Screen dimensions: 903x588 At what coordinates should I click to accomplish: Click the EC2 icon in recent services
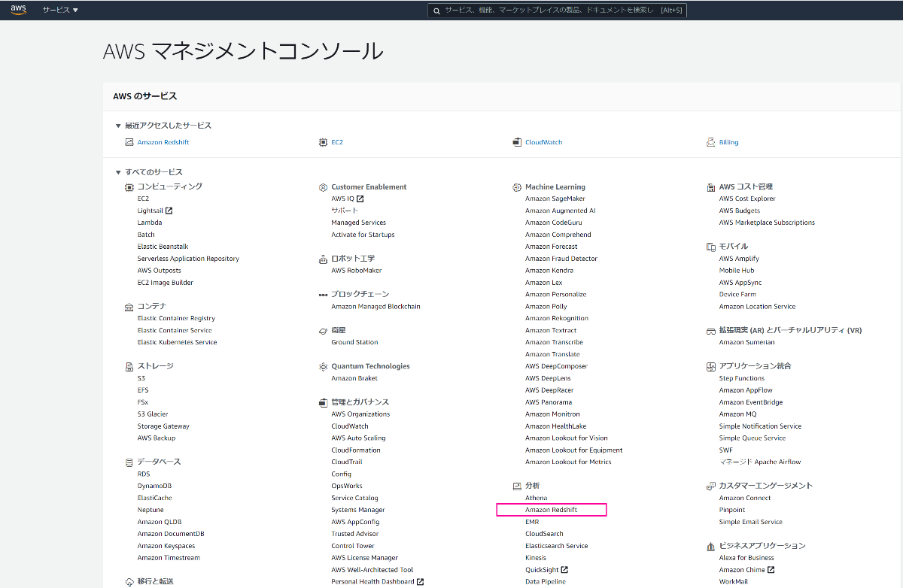point(324,142)
